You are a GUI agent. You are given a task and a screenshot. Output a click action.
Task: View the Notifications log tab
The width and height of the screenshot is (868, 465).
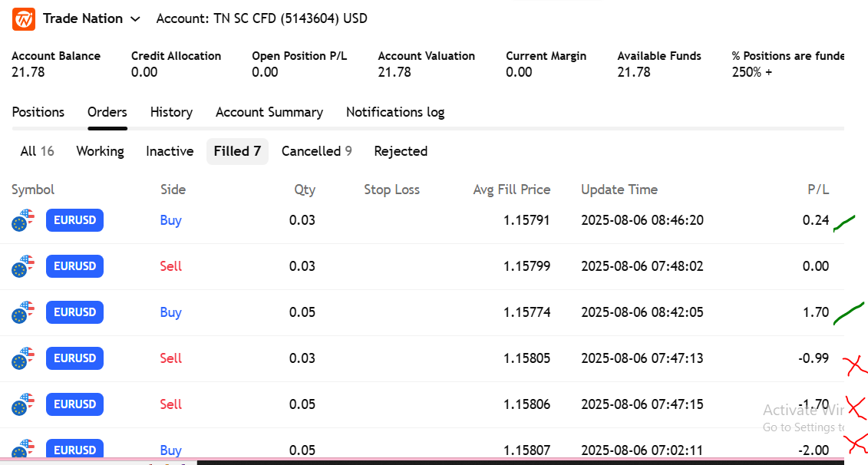[x=394, y=112]
